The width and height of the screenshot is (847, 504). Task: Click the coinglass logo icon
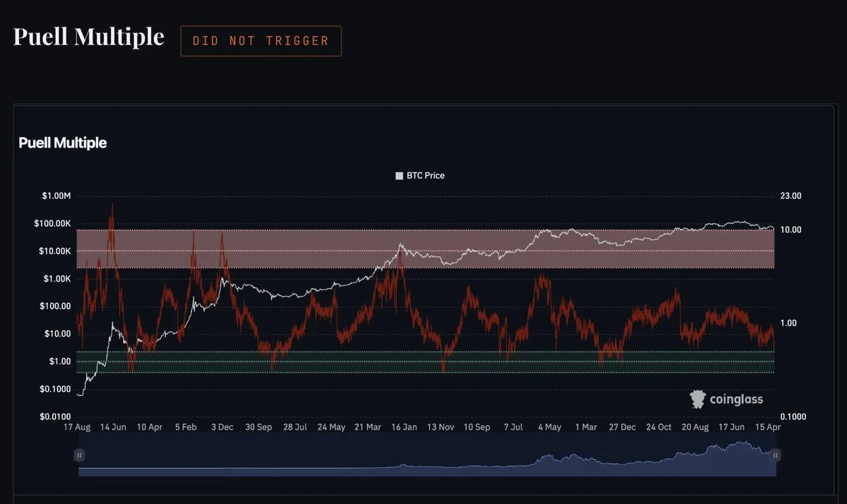(698, 400)
